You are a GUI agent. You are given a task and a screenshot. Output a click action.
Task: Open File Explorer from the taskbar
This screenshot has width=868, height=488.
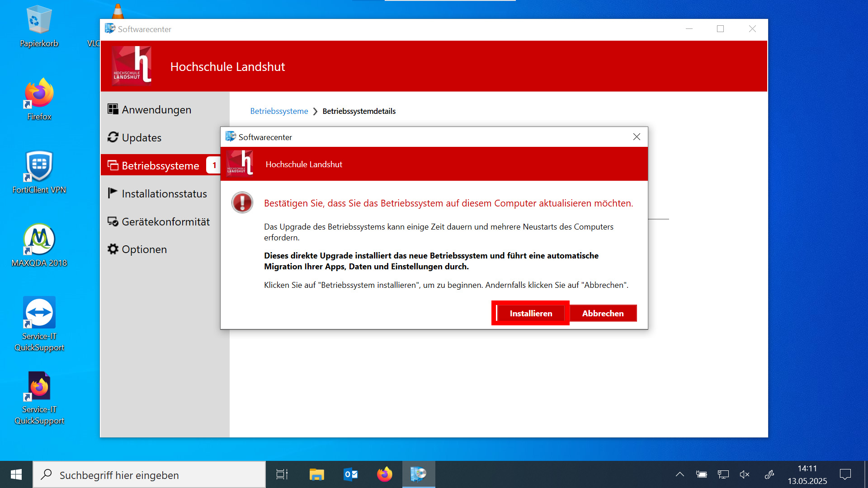tap(316, 474)
